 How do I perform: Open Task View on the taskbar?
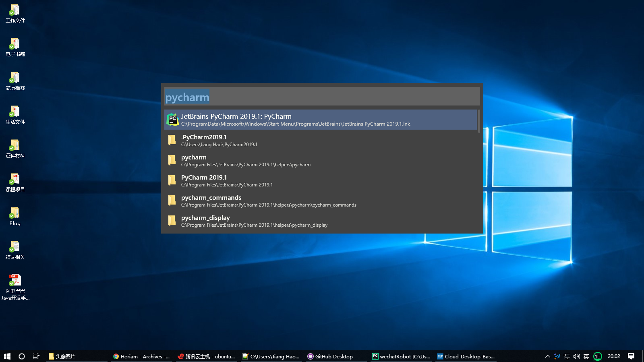point(36,356)
